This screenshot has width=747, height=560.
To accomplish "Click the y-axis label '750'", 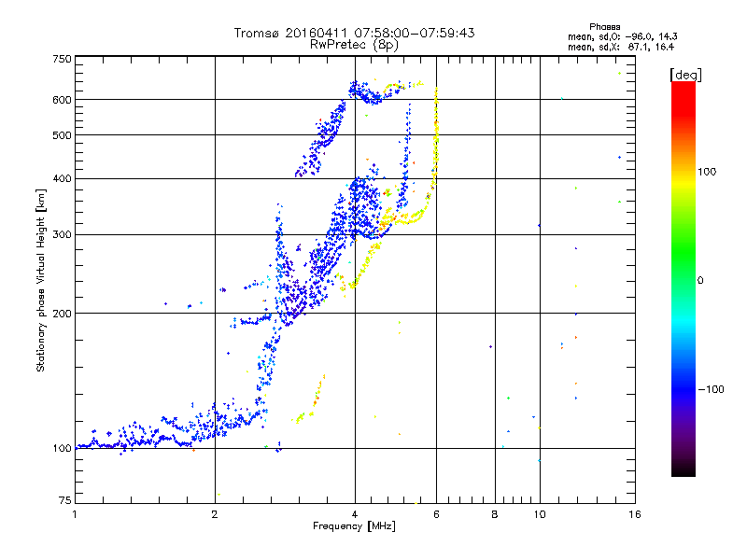I will [x=62, y=59].
